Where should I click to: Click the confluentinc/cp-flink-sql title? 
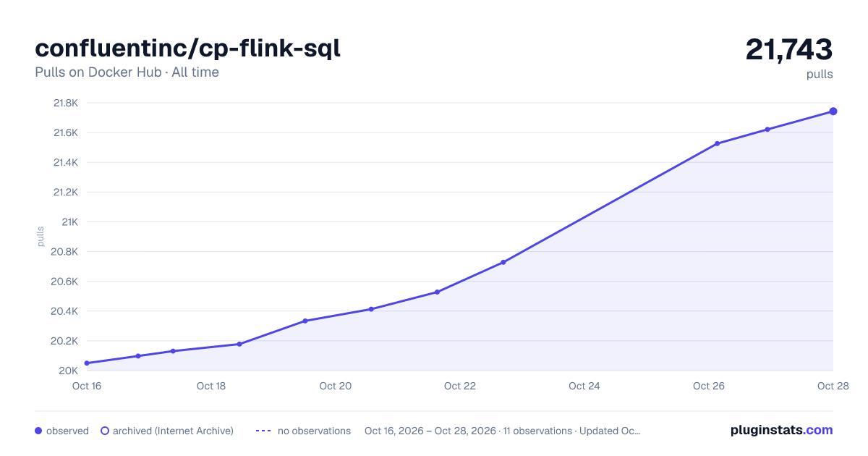point(187,48)
